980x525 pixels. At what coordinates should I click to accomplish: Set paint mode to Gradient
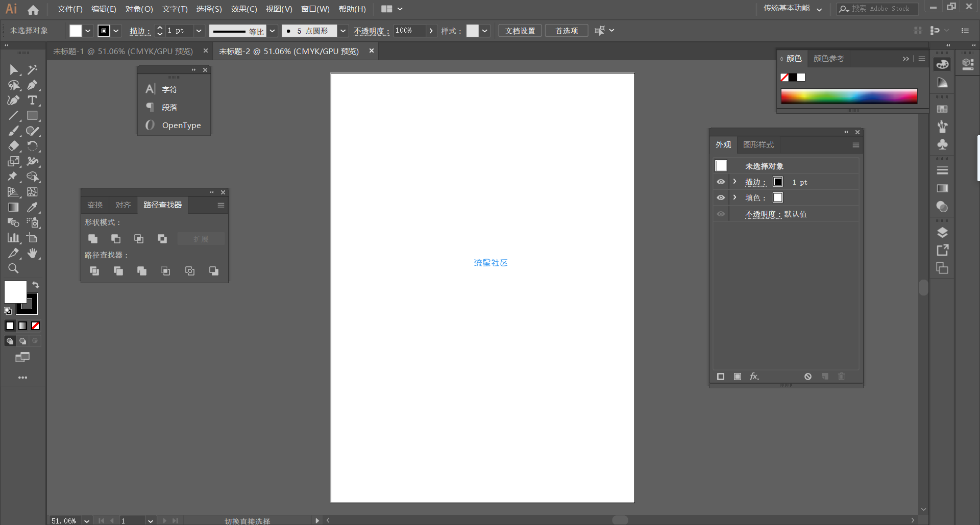pos(23,326)
